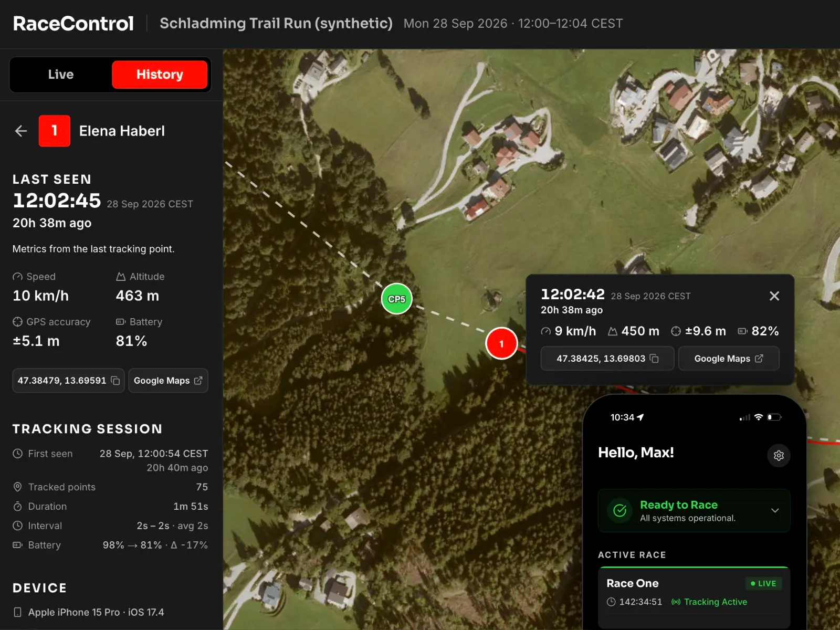Click the copy icon beside sidebar coordinates
The width and height of the screenshot is (840, 630).
click(115, 381)
